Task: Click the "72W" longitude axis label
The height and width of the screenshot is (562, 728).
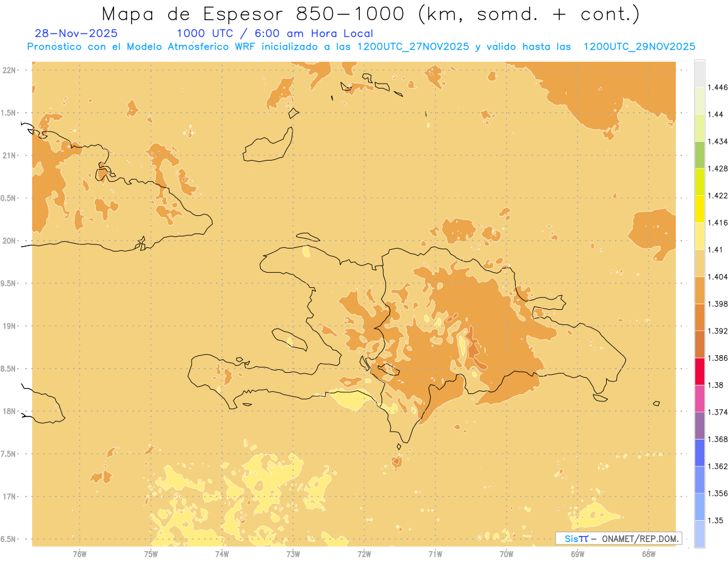Action: pyautogui.click(x=364, y=554)
